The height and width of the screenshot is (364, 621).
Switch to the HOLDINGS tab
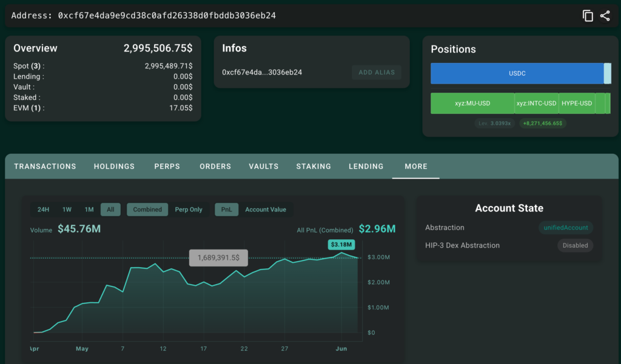[114, 167]
